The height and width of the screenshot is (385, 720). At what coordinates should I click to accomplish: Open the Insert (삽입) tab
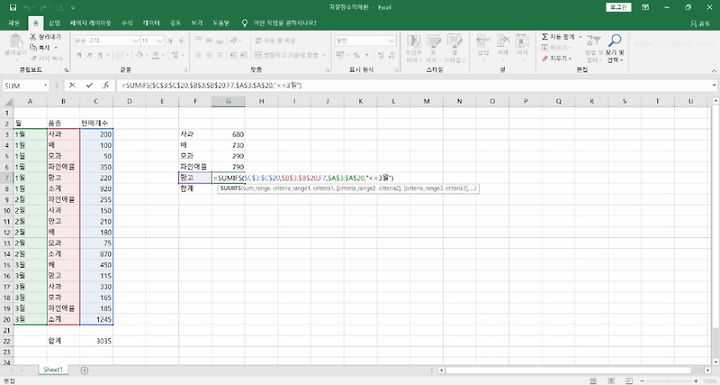[x=55, y=23]
